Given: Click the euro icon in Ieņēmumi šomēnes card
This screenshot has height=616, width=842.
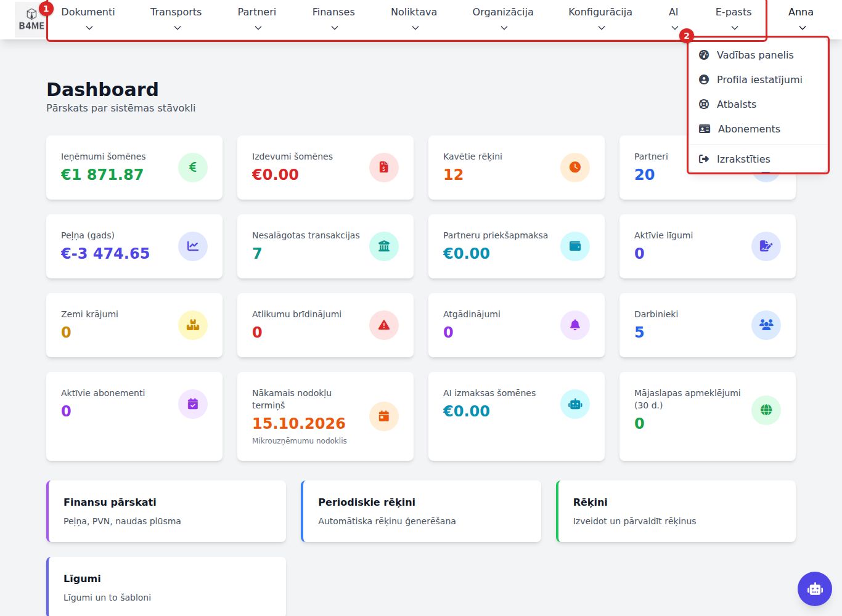Looking at the screenshot, I should pyautogui.click(x=193, y=167).
